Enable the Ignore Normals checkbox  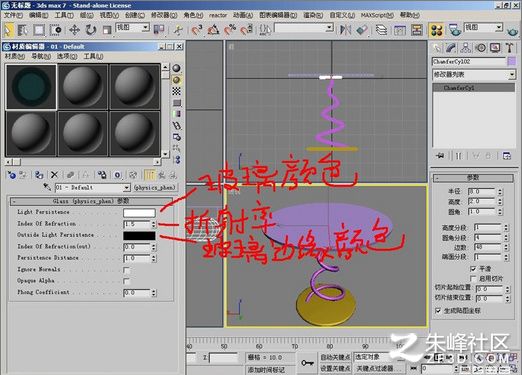126,270
